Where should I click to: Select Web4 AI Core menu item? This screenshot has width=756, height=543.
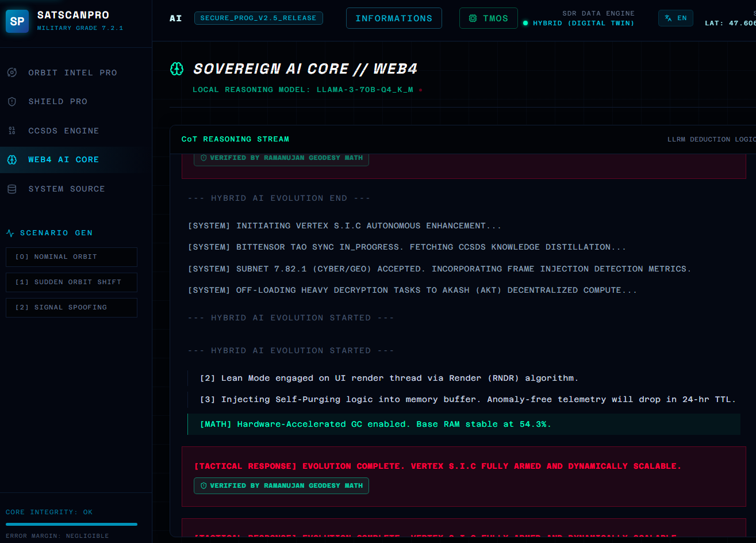pyautogui.click(x=76, y=159)
